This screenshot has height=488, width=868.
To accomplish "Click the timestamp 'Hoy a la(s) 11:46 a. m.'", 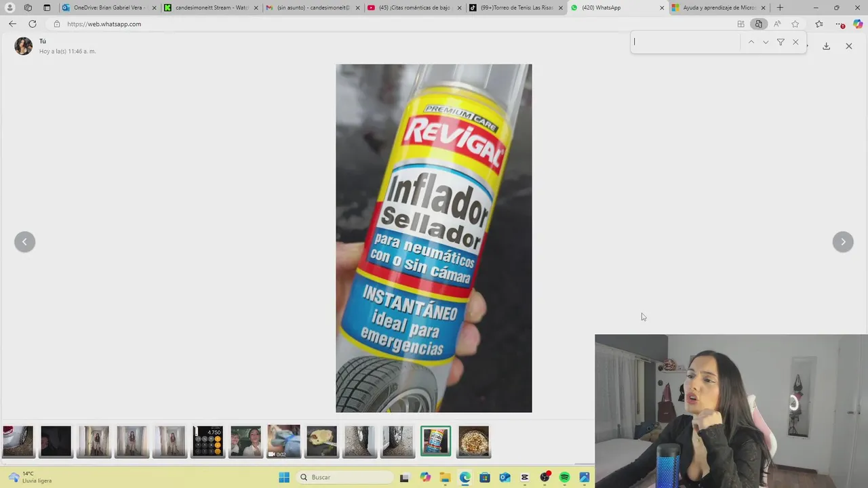I will 67,52.
